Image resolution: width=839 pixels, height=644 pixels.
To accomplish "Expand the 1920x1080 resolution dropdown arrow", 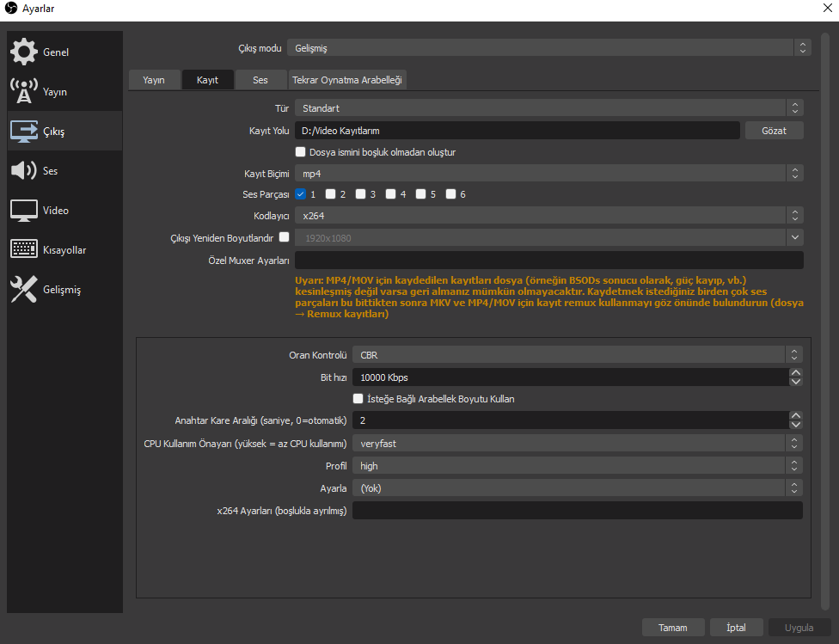I will coord(794,237).
